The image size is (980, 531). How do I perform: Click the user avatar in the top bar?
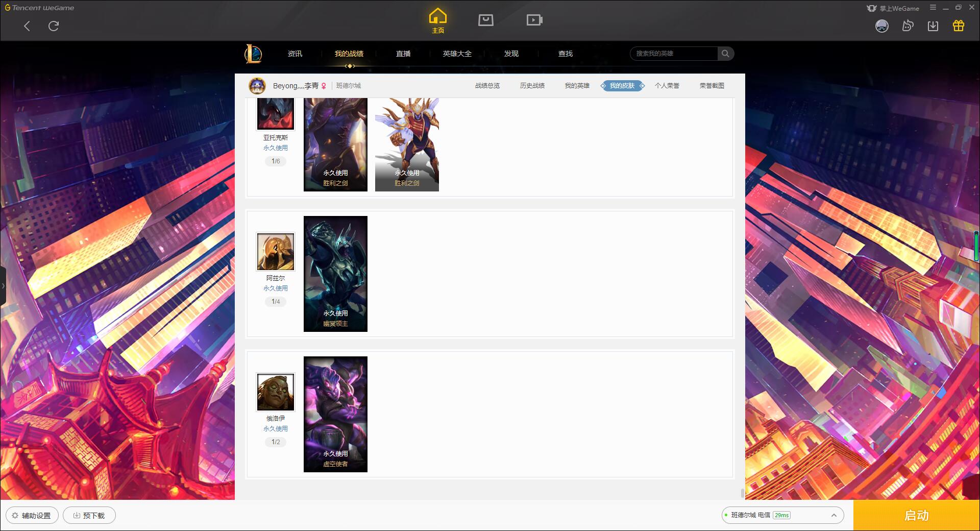[x=881, y=26]
